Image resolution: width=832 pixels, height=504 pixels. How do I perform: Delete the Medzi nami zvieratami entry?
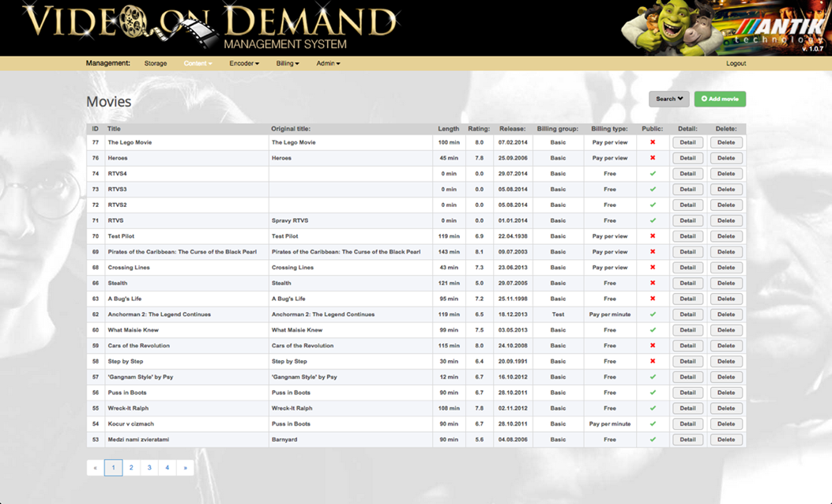726,439
